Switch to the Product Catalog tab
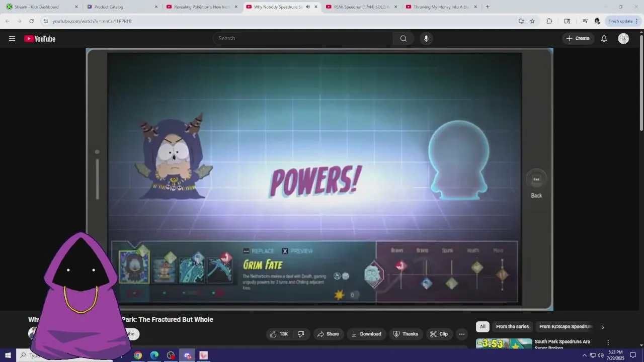Viewport: 644px width, 362px height. 121,7
